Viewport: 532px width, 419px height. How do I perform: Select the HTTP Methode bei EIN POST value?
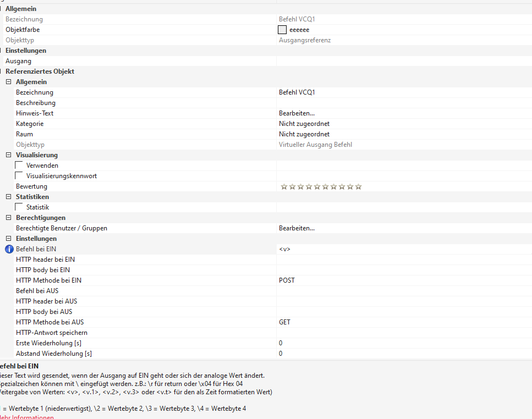click(287, 280)
